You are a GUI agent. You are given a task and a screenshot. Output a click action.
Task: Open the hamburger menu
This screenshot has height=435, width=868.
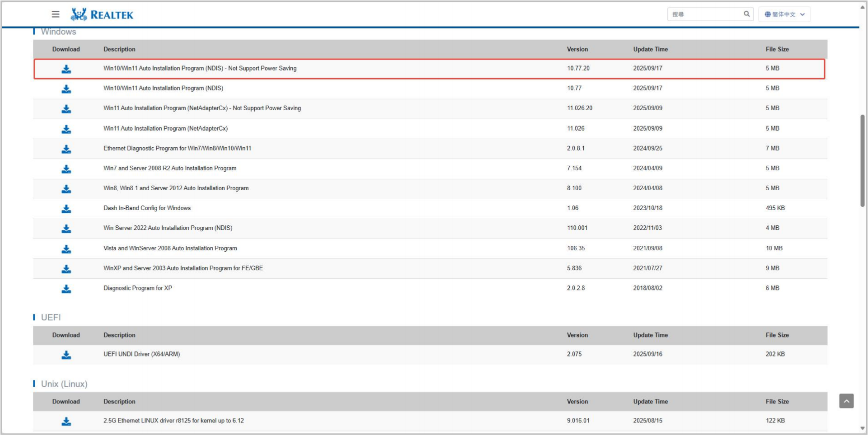(x=56, y=15)
